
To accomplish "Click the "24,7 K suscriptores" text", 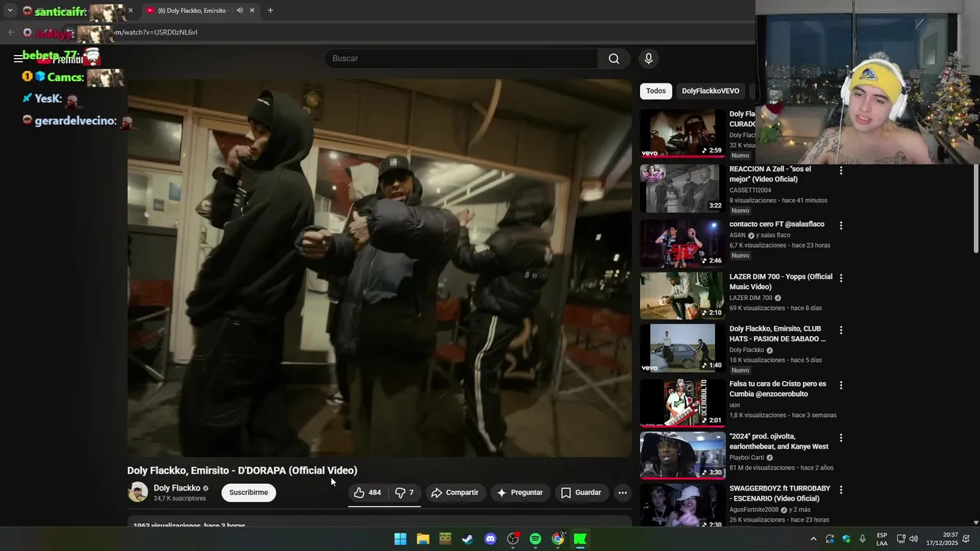I will click(x=179, y=499).
